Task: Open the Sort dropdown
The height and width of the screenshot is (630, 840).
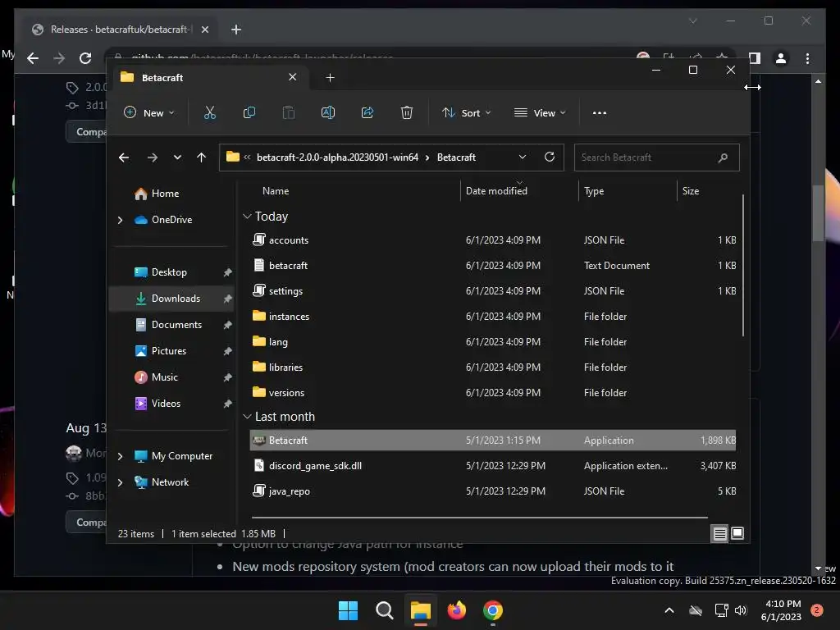Action: click(466, 113)
